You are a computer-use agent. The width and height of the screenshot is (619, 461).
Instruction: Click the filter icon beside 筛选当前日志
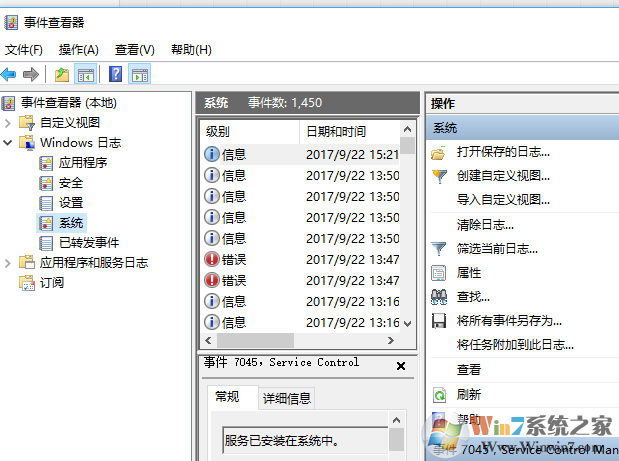click(x=439, y=249)
